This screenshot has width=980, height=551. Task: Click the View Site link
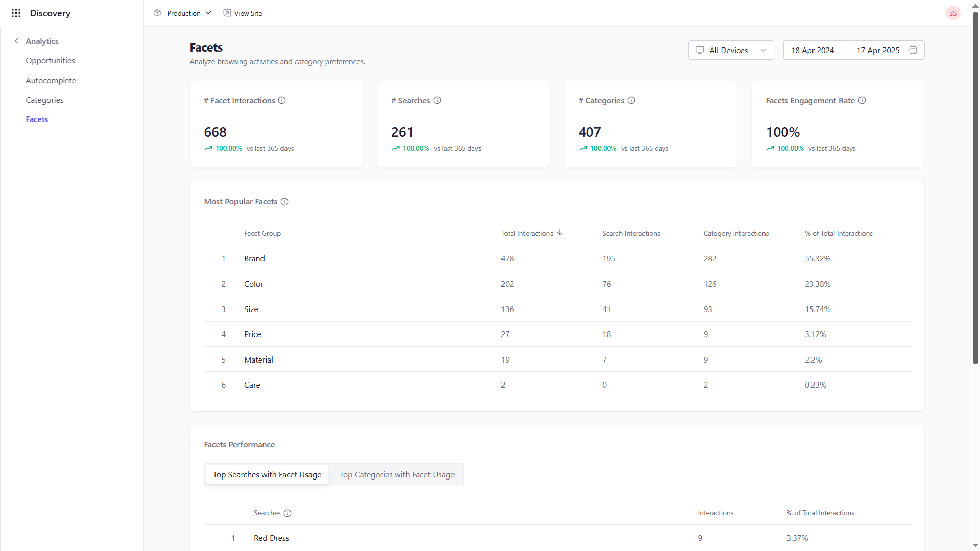(243, 13)
